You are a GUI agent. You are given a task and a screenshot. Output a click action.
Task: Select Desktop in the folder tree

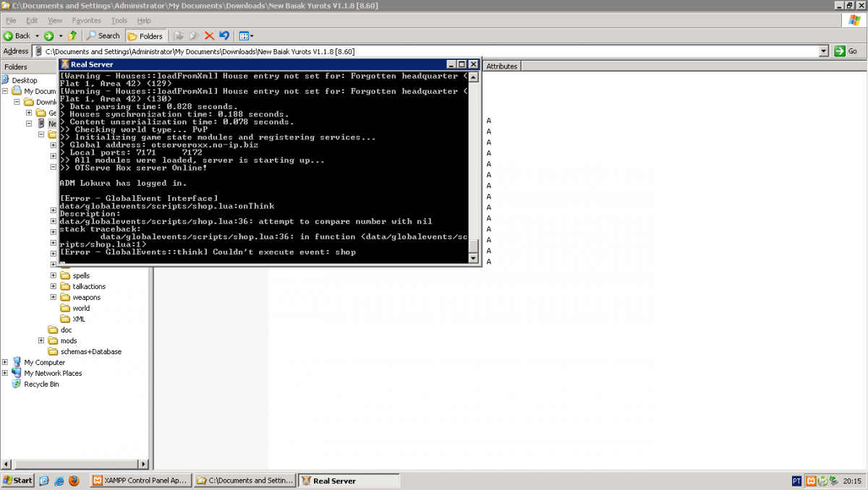coord(25,80)
